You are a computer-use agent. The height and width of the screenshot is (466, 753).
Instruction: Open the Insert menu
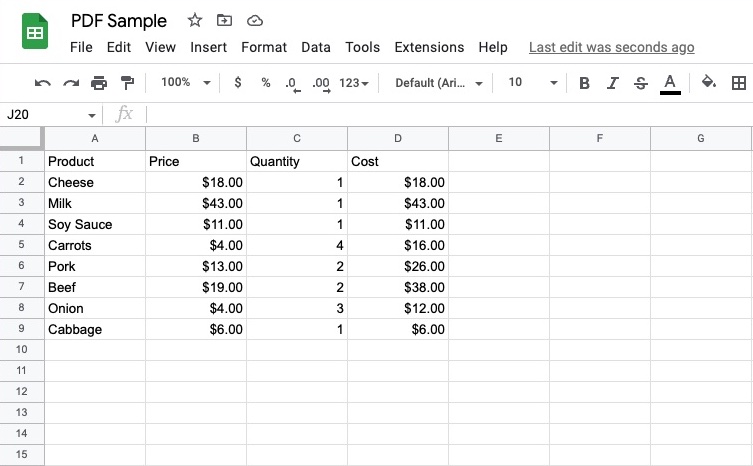208,47
